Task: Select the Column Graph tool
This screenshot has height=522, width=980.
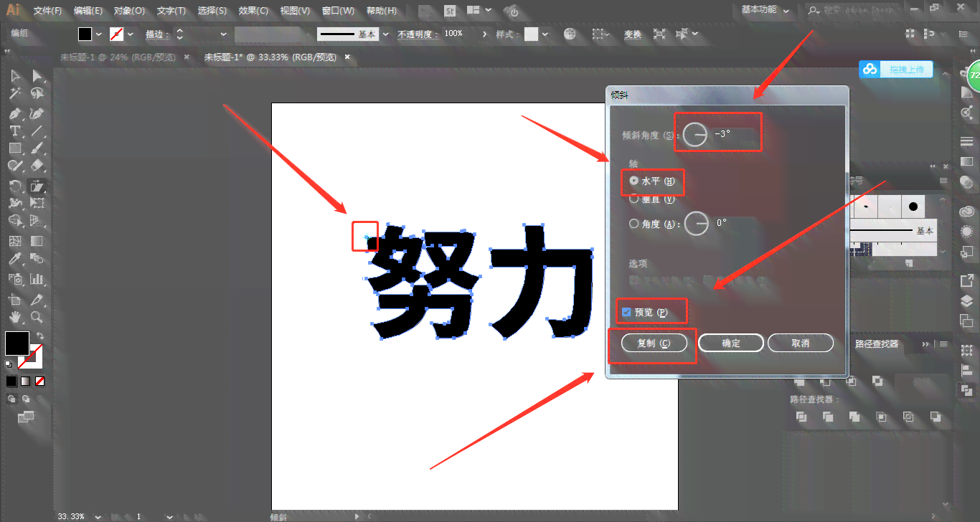Action: [37, 279]
